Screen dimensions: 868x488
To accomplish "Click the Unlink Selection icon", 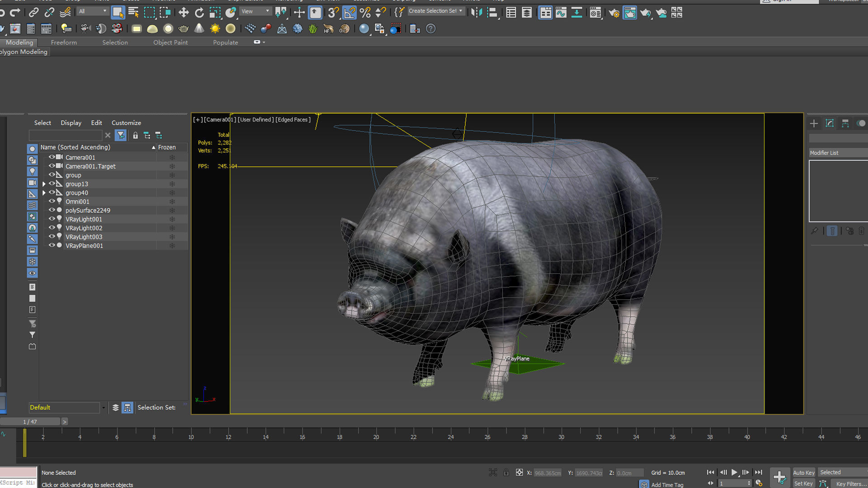I will click(49, 12).
